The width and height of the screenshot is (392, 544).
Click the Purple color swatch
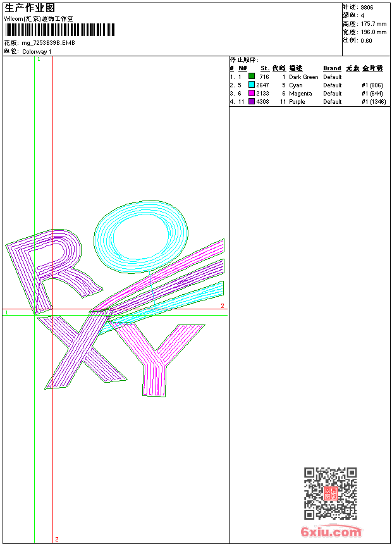(x=252, y=101)
